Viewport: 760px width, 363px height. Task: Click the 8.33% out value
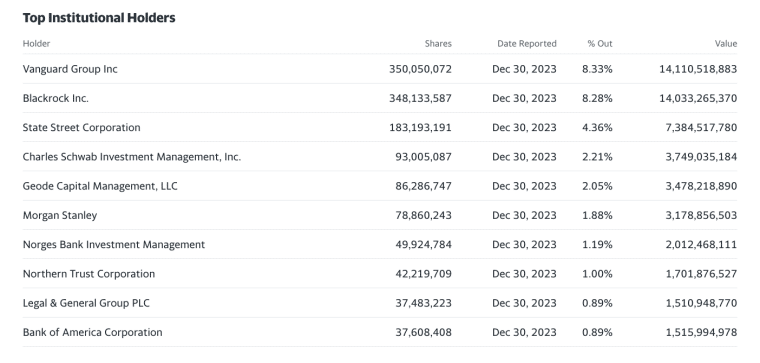tap(597, 69)
